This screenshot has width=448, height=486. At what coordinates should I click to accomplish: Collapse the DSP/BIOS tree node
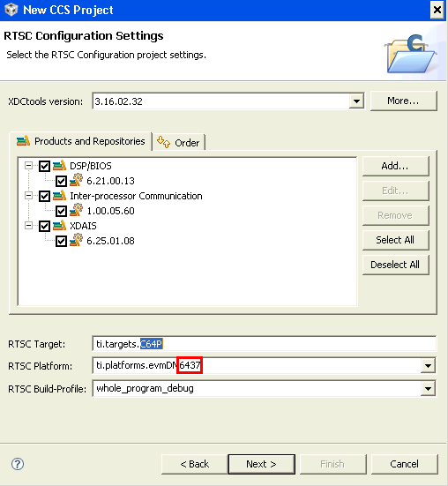click(x=28, y=166)
